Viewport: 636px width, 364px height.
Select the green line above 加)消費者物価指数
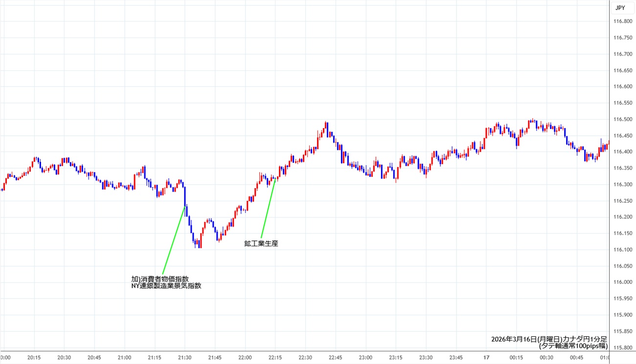[x=173, y=240]
